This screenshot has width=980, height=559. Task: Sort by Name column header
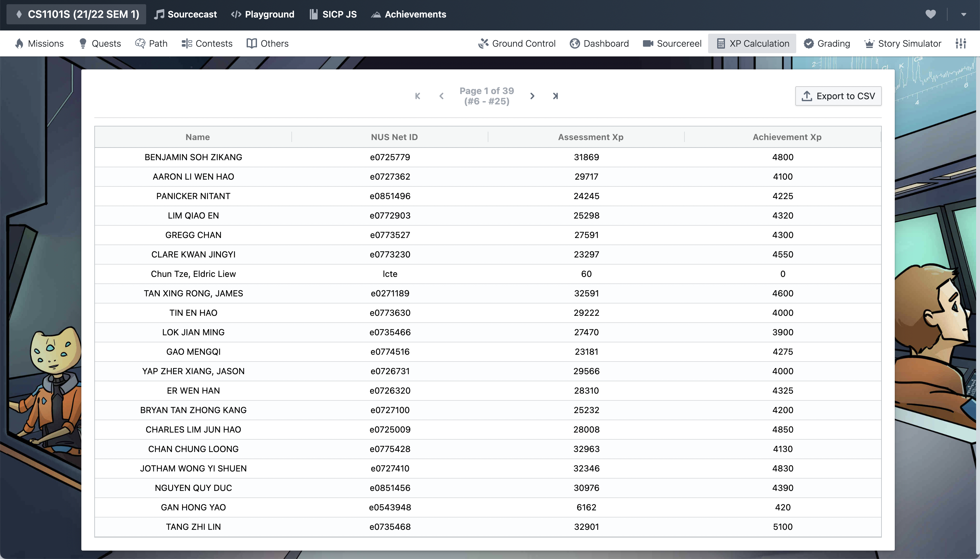click(x=198, y=137)
